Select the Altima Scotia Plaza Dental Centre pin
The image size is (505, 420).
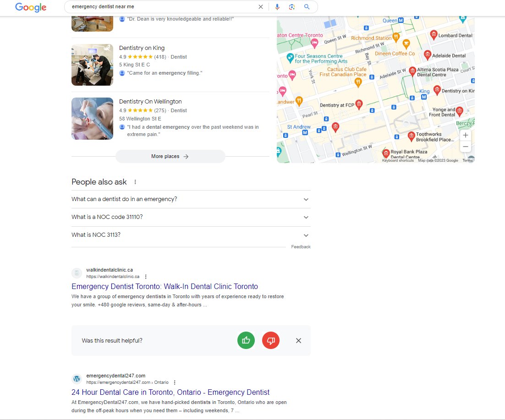click(x=412, y=71)
